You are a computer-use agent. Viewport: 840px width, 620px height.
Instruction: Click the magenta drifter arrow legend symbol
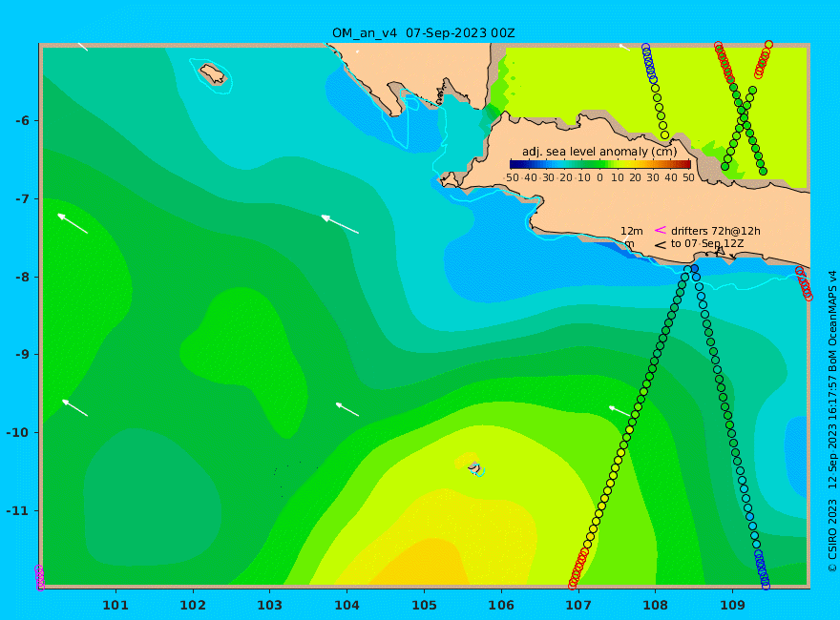pyautogui.click(x=661, y=230)
